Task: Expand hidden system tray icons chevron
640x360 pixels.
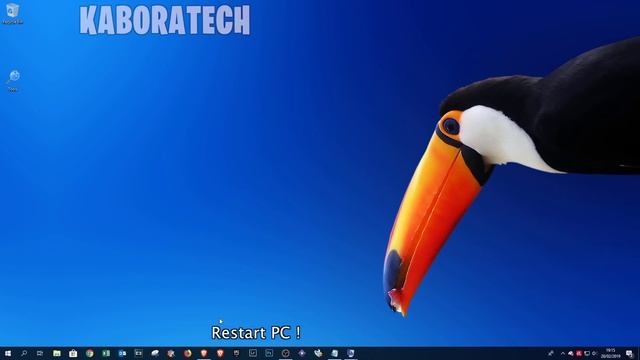Action: (563, 353)
